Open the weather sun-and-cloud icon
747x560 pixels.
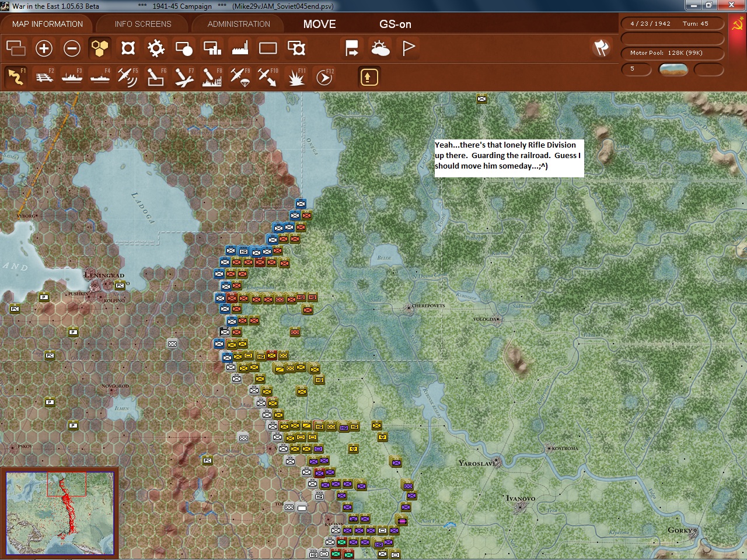point(380,48)
